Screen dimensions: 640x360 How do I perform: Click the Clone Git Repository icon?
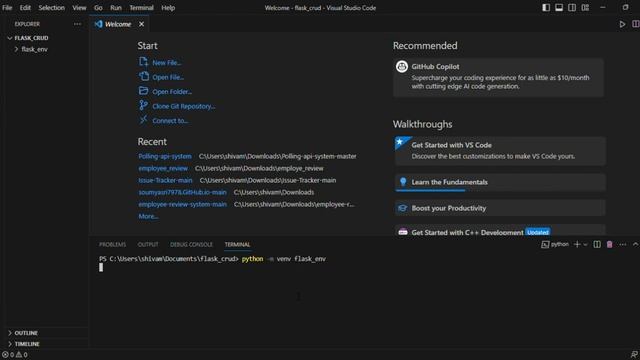point(143,105)
